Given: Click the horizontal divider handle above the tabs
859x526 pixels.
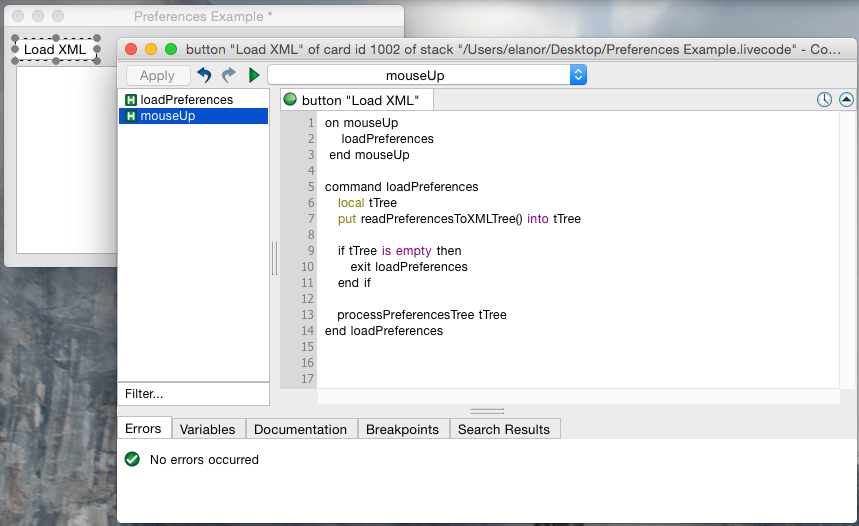Looking at the screenshot, I should pos(487,411).
